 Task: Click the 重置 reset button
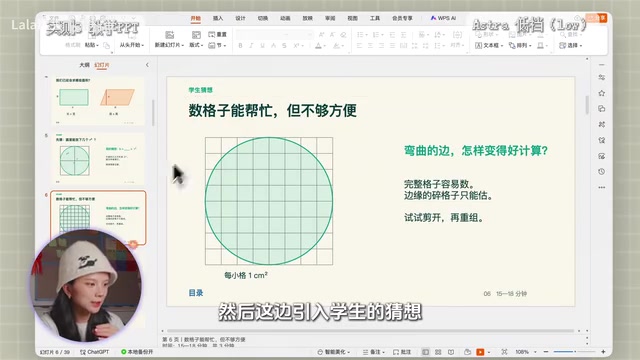click(218, 35)
